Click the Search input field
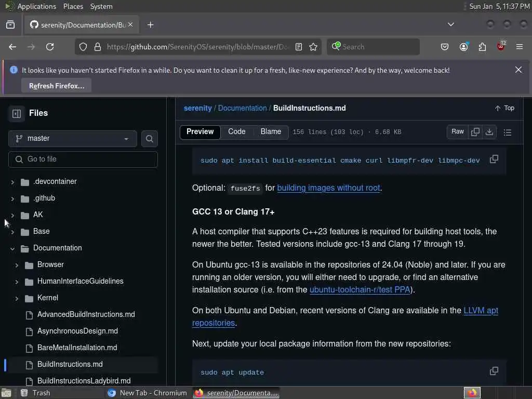 click(x=373, y=47)
